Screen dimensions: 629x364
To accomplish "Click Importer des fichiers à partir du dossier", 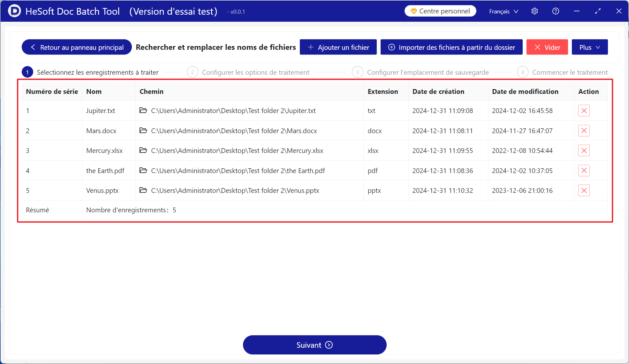I will [451, 47].
